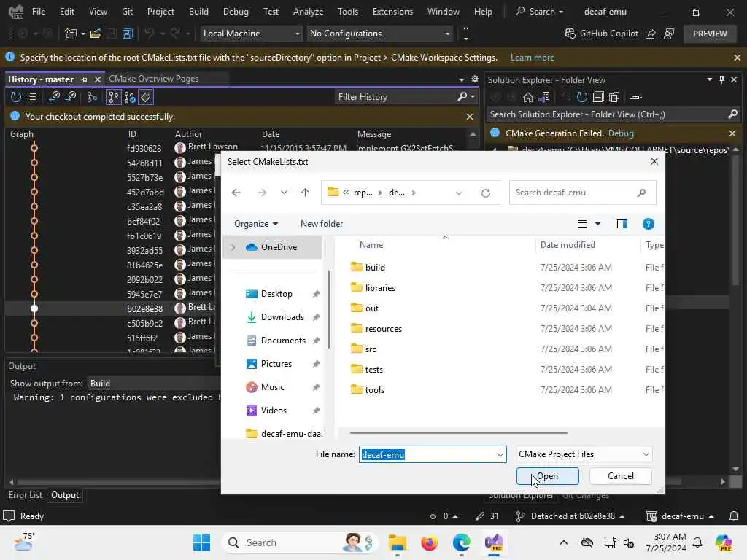This screenshot has width=747, height=560.
Task: Open the Filter History search options dropdown
Action: (473, 97)
